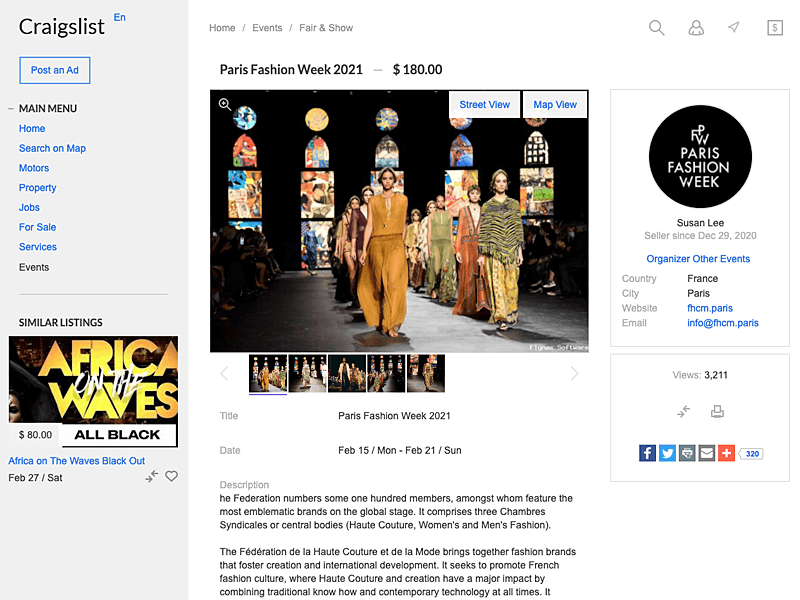Click the SIMILAR LISTINGS heading
The height and width of the screenshot is (600, 800).
(61, 322)
